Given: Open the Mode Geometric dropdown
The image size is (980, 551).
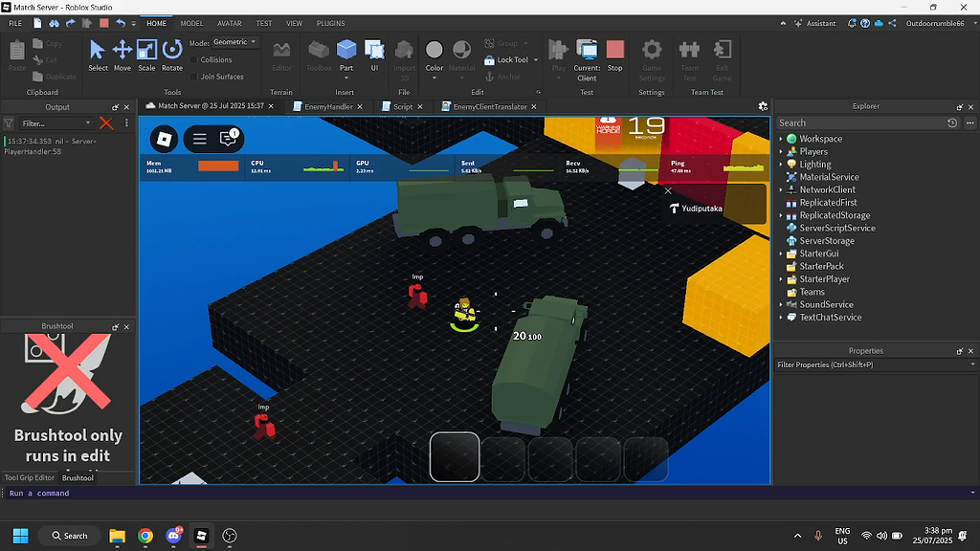Looking at the screenshot, I should 234,42.
